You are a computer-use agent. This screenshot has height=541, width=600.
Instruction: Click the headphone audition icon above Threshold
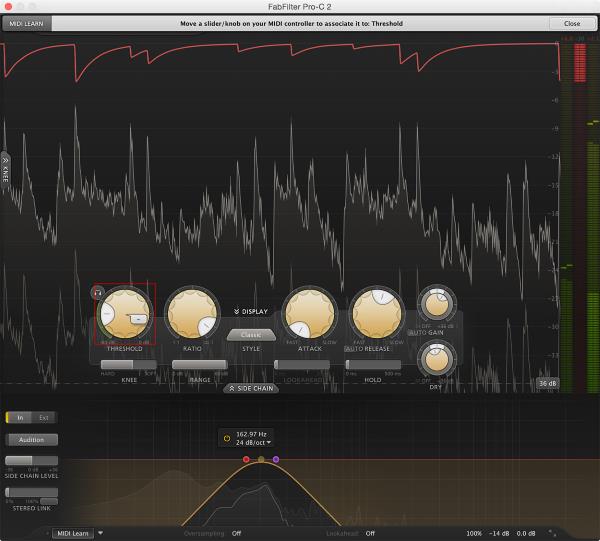pyautogui.click(x=97, y=292)
